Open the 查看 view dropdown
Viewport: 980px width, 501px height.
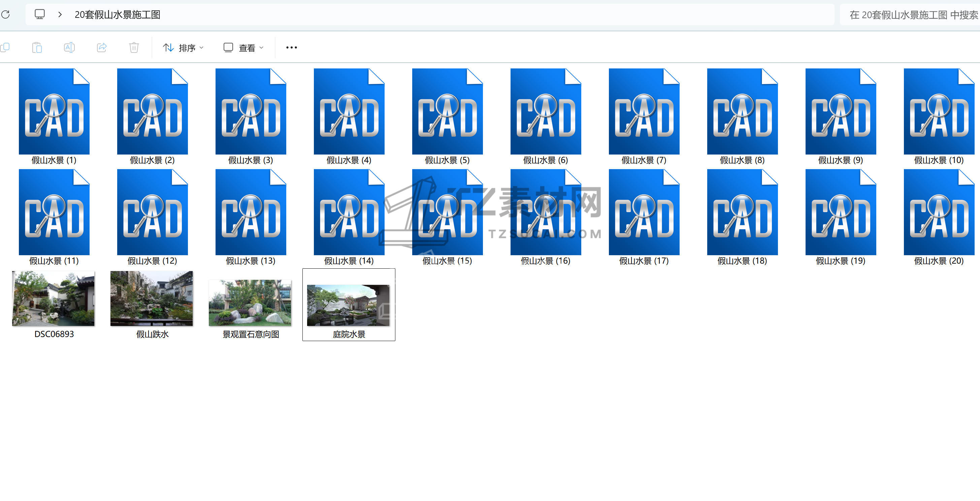pos(243,47)
